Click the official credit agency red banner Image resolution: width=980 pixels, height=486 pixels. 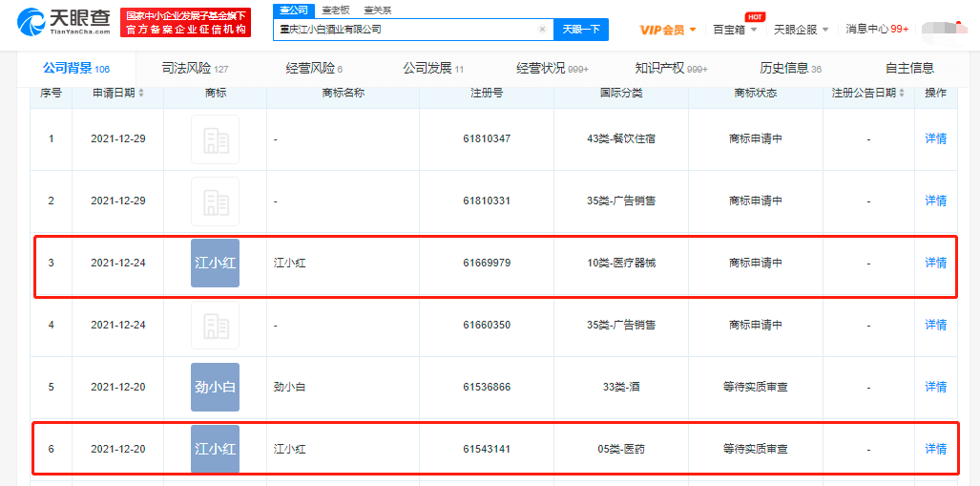[186, 23]
